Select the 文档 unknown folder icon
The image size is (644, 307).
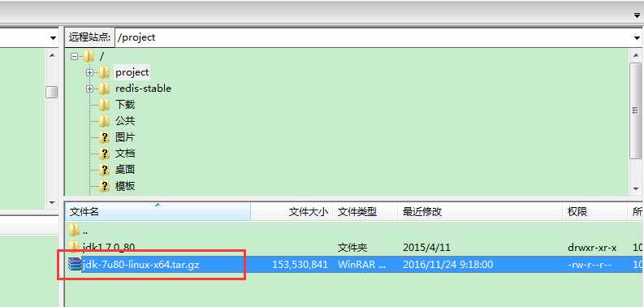[105, 153]
